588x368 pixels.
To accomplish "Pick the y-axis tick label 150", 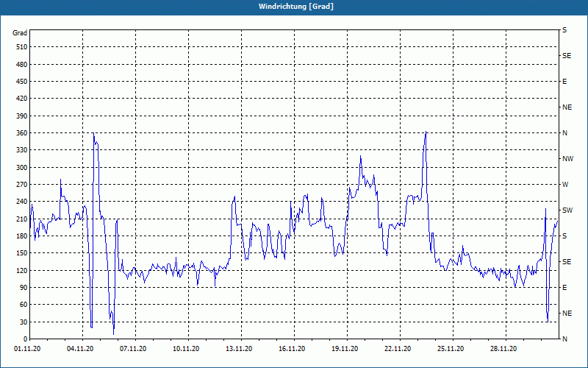I will [22, 253].
